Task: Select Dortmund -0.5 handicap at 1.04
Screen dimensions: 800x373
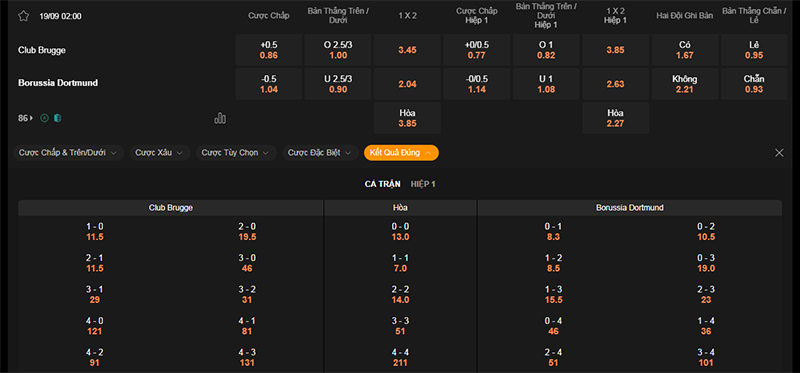Action: point(268,84)
